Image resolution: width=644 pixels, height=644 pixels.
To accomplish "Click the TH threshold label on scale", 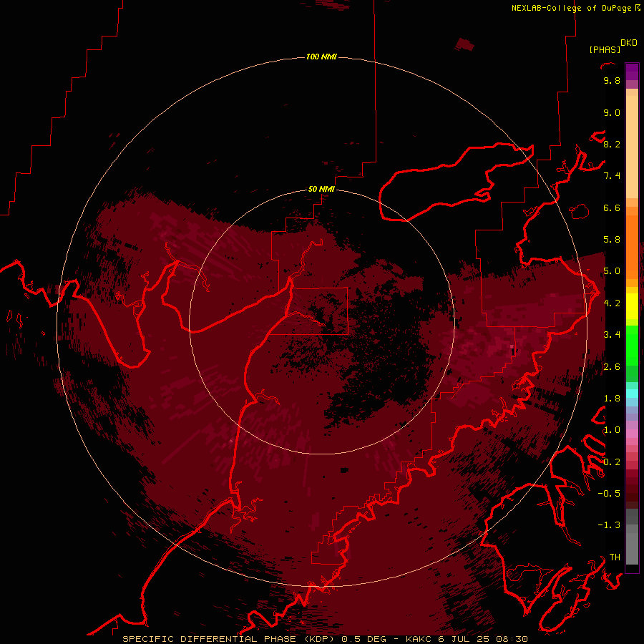I will tap(615, 557).
